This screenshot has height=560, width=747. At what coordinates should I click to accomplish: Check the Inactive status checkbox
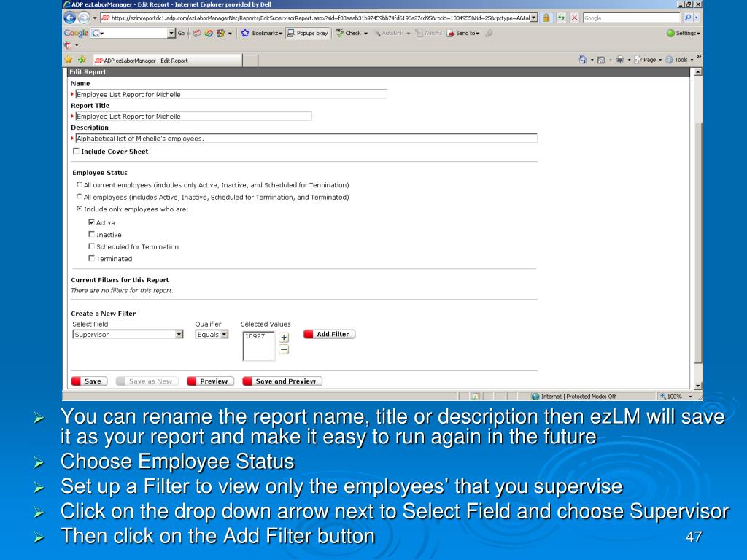[91, 234]
